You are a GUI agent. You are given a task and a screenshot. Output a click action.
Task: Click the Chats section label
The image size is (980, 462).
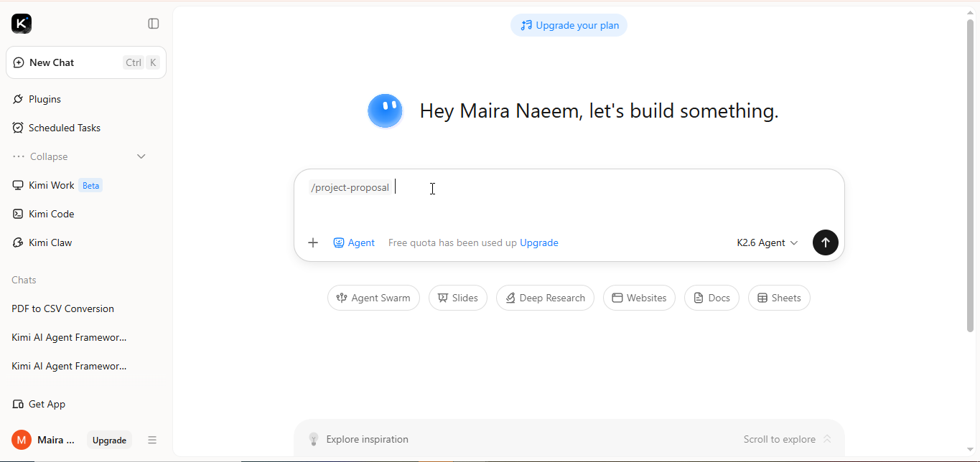24,280
